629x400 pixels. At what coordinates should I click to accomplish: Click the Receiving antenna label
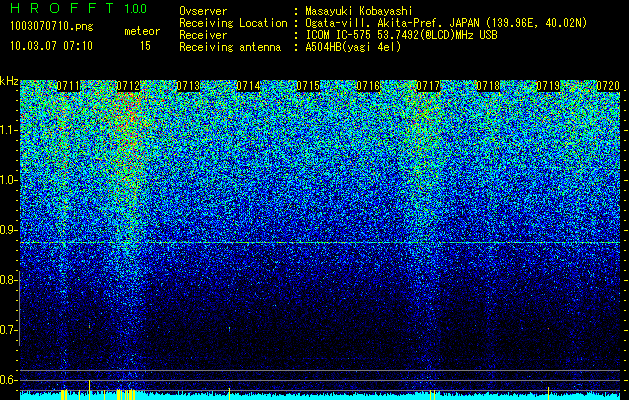pos(230,47)
